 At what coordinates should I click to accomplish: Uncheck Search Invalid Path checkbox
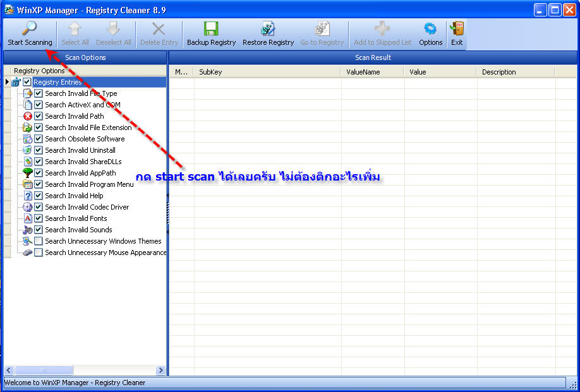[39, 116]
